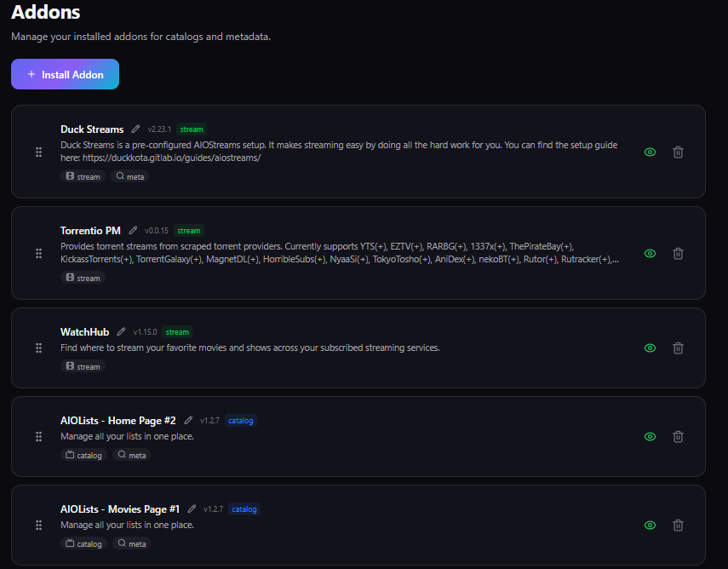The width and height of the screenshot is (728, 569).
Task: Disable WatchHub using the eye icon
Action: tap(651, 348)
